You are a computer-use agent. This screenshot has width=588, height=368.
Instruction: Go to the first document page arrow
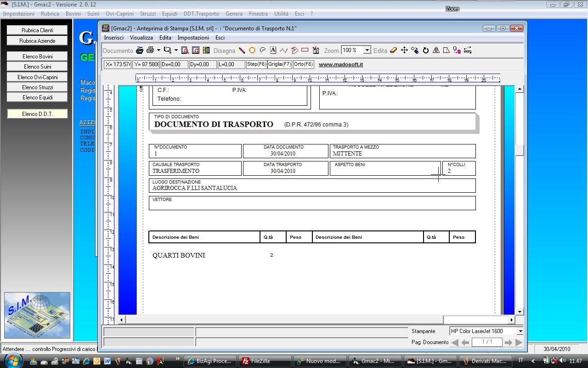click(x=455, y=342)
